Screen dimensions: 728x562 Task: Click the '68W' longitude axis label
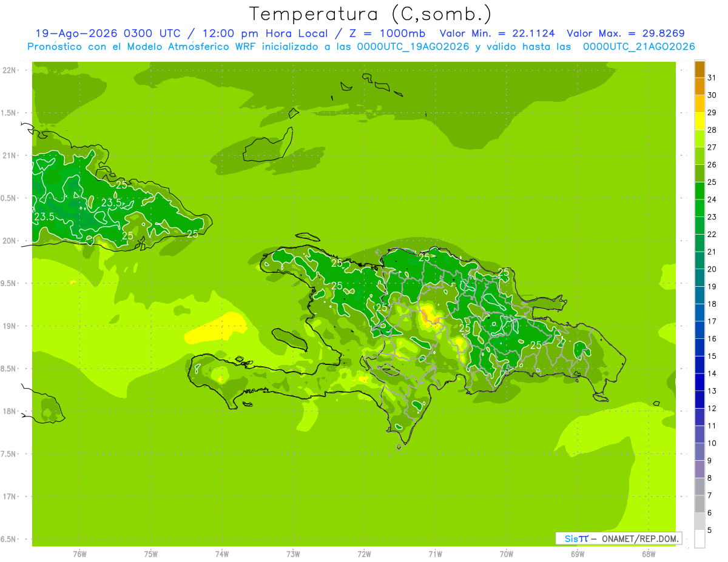coord(649,554)
